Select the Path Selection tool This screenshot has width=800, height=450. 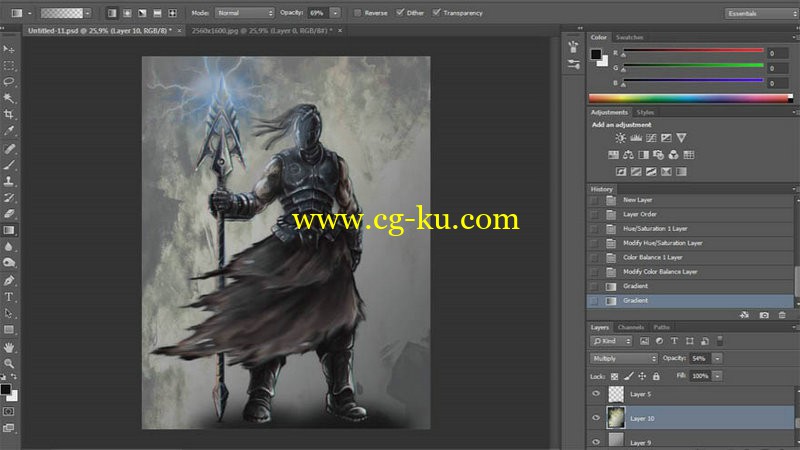9,313
